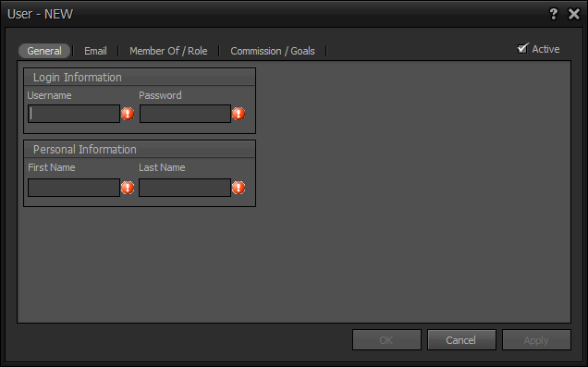Switch to the General tab

pos(44,51)
